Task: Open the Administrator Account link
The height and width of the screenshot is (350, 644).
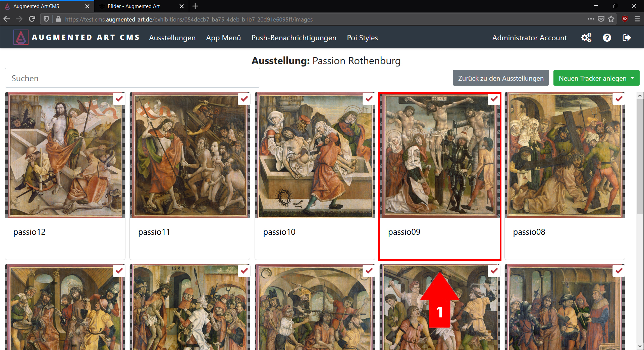Action: (529, 38)
